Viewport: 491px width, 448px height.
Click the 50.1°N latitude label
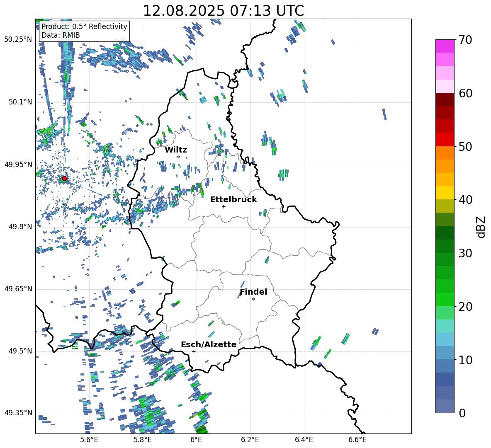20,102
